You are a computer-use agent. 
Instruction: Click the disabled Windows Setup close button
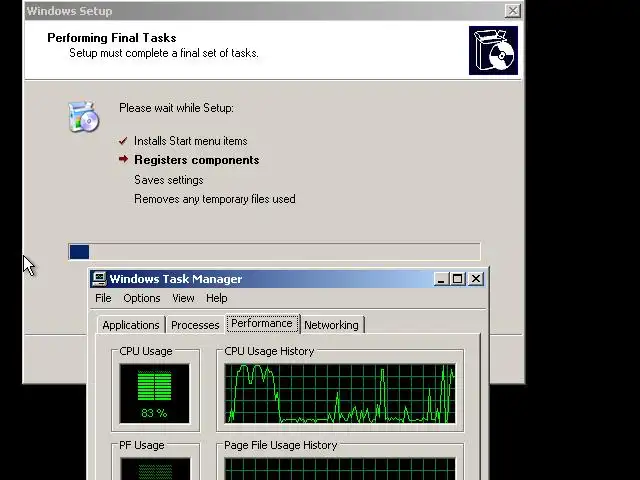(x=512, y=11)
